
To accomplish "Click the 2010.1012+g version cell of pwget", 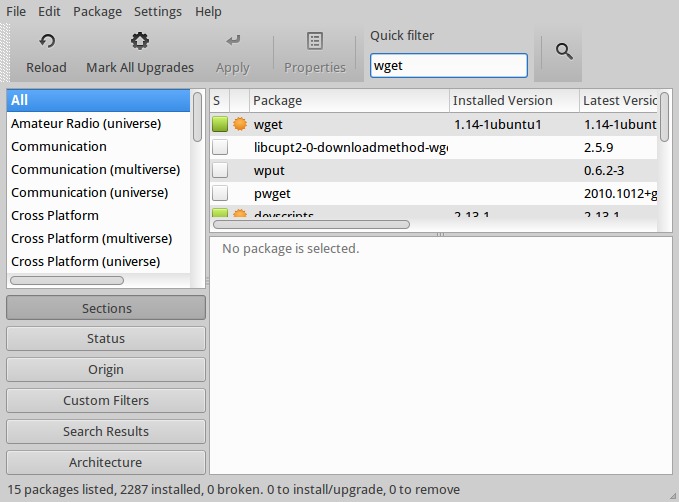I will point(620,194).
